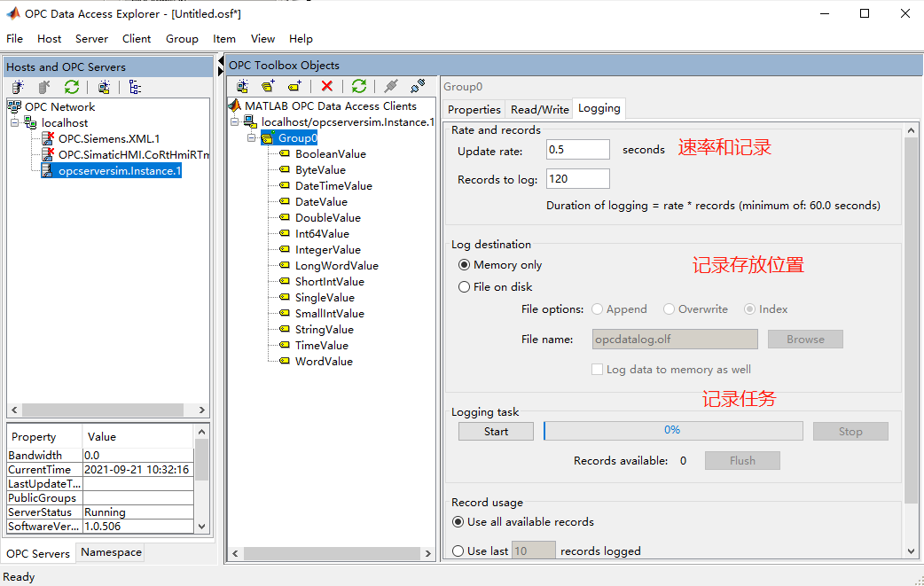Collapse the localhost node in OPC Network
924x586 pixels.
click(16, 122)
